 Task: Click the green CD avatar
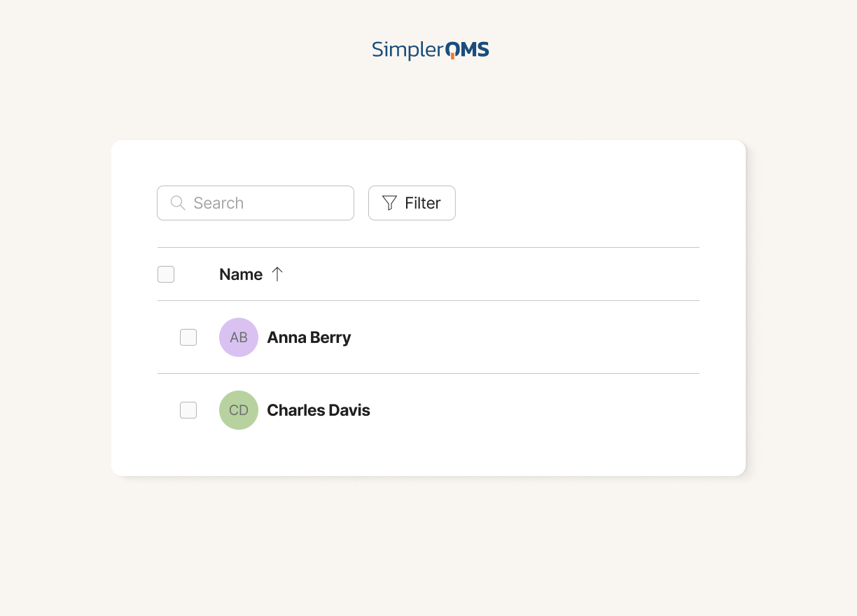(x=239, y=410)
